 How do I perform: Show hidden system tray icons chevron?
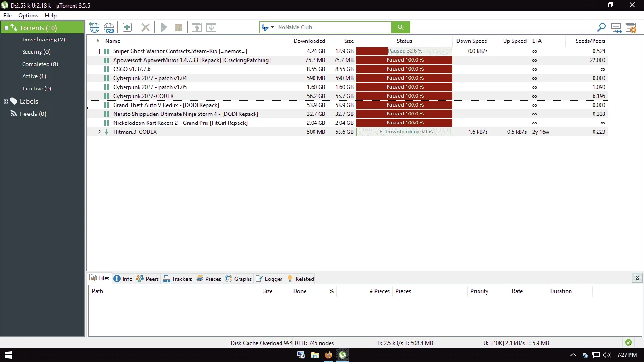[573, 355]
